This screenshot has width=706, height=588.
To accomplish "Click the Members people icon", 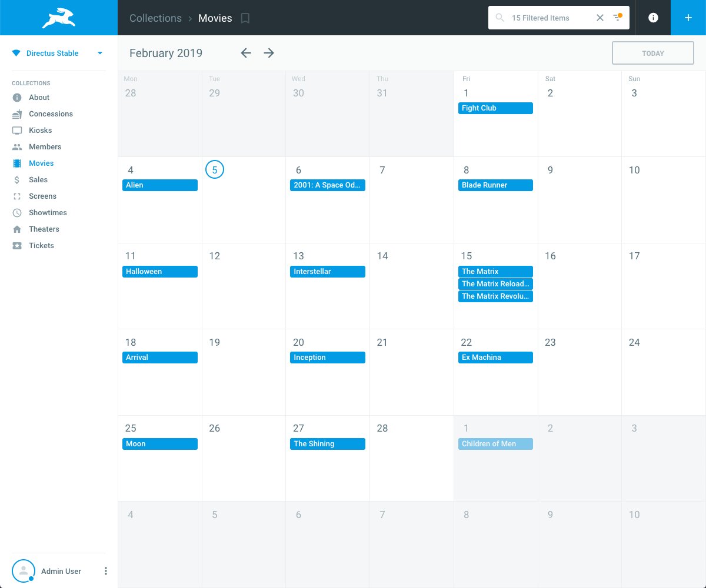I will (x=17, y=147).
